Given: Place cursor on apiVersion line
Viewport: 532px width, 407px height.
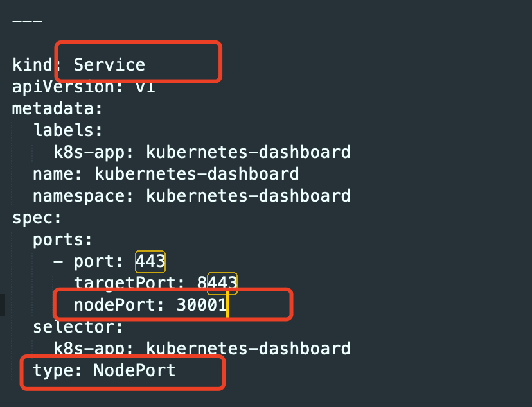Looking at the screenshot, I should pyautogui.click(x=84, y=87).
